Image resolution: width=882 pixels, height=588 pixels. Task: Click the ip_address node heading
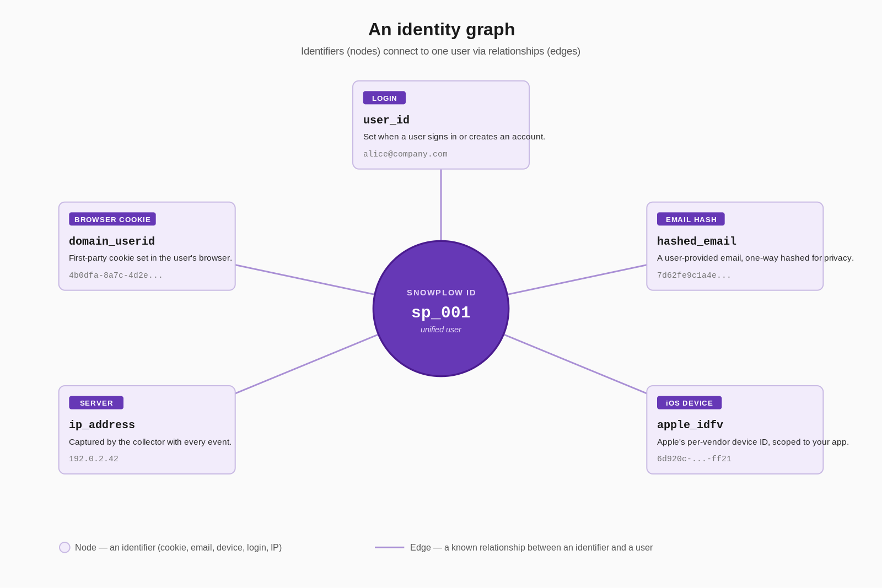click(x=102, y=424)
